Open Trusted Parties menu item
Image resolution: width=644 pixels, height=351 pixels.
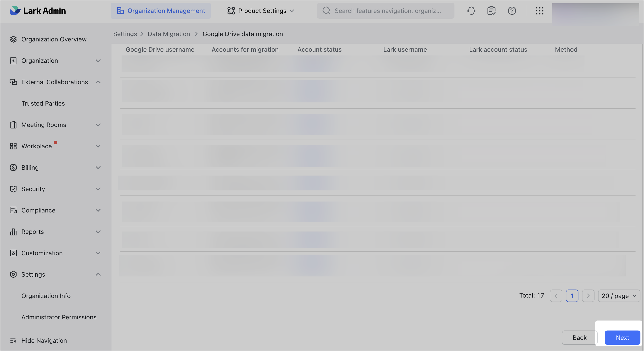[43, 103]
